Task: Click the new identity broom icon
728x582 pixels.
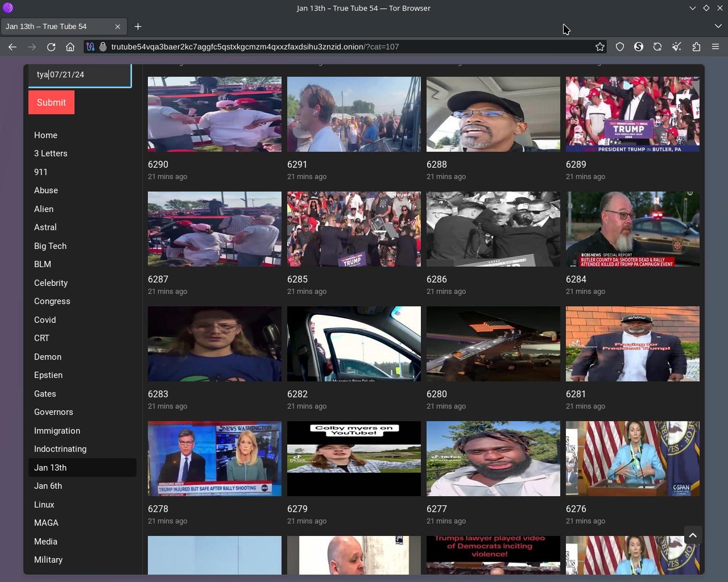Action: tap(677, 47)
